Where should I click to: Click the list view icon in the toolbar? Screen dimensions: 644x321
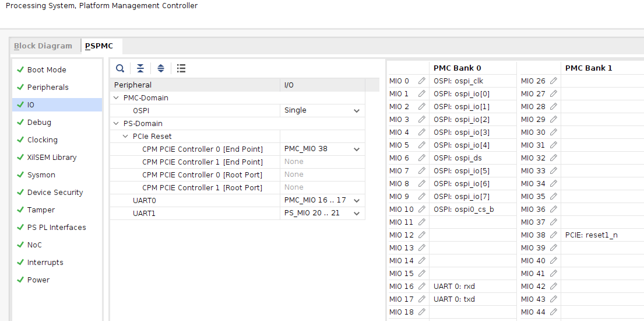point(181,68)
